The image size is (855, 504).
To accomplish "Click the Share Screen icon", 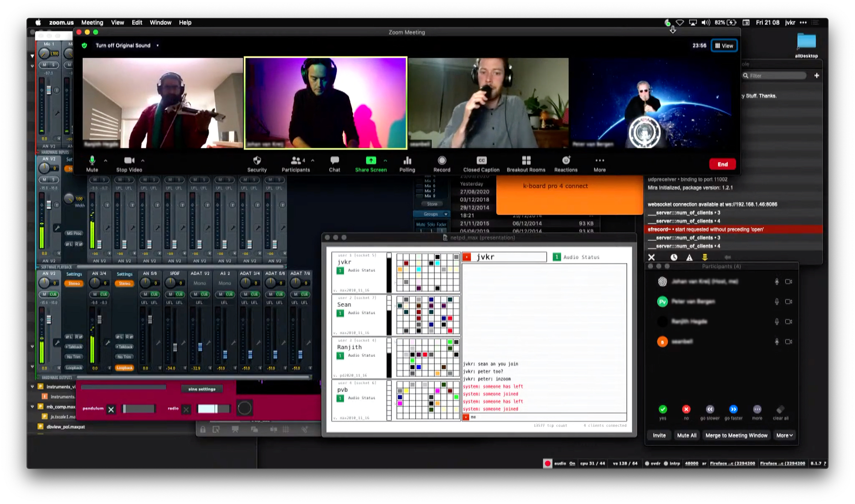I will [x=371, y=161].
